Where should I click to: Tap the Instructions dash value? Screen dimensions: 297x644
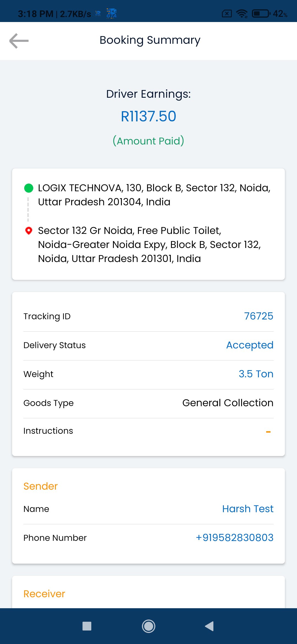coord(268,432)
